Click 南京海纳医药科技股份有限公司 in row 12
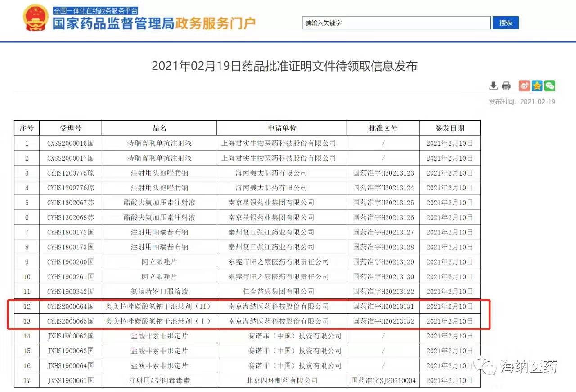 coord(279,306)
